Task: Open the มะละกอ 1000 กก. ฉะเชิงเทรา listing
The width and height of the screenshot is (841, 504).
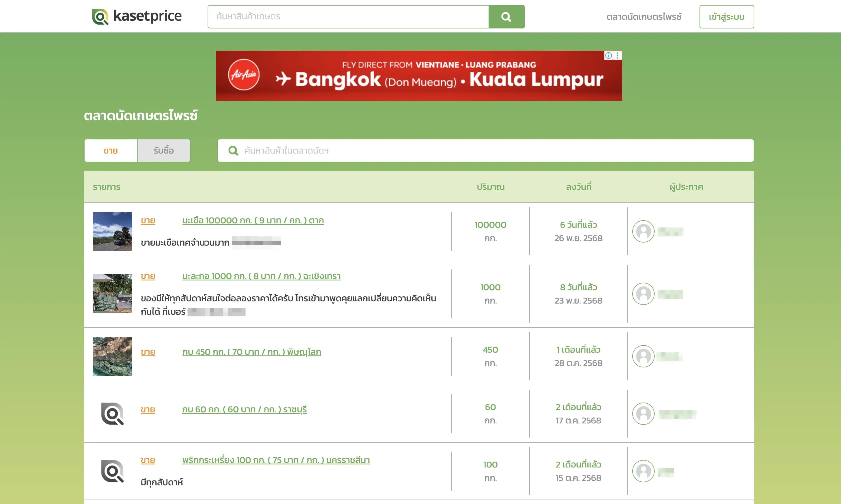Action: (x=261, y=276)
